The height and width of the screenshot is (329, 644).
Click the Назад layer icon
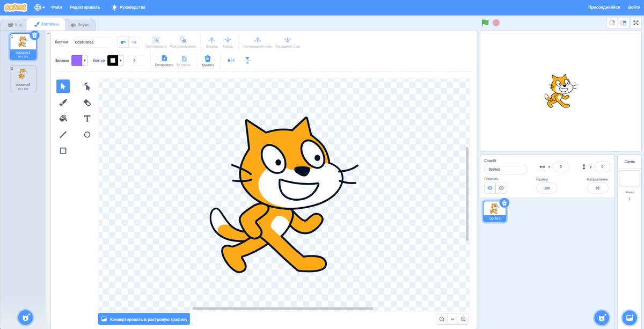tap(228, 40)
